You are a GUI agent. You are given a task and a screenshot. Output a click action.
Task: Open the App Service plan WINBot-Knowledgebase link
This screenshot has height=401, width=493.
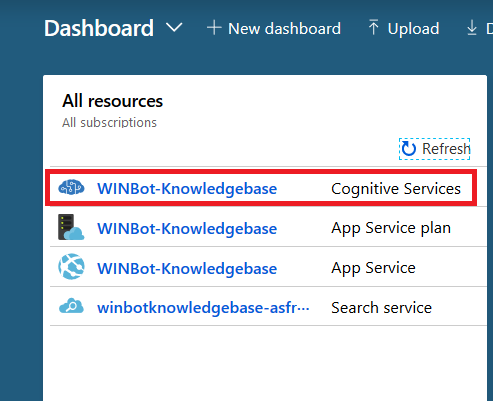[187, 229]
